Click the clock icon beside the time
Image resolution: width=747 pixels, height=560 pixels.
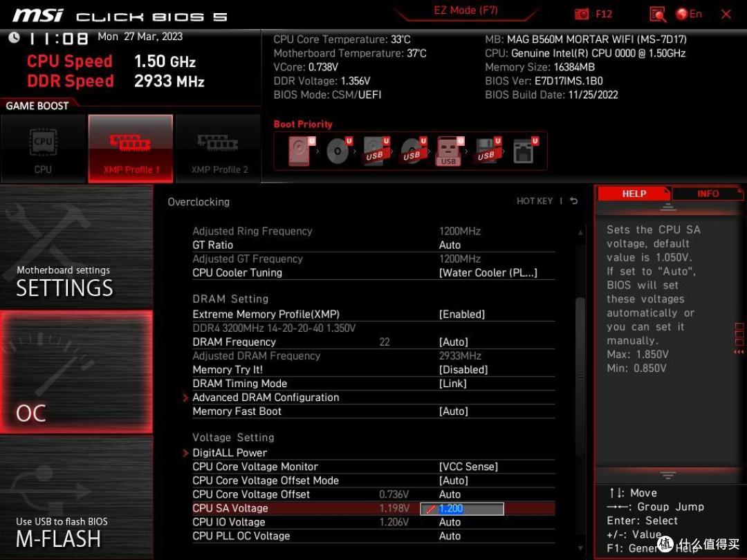pyautogui.click(x=14, y=37)
